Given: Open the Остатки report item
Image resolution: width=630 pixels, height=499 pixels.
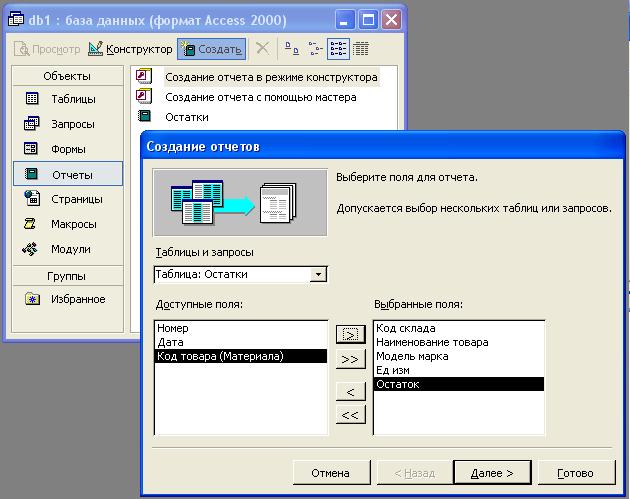Looking at the screenshot, I should (187, 117).
